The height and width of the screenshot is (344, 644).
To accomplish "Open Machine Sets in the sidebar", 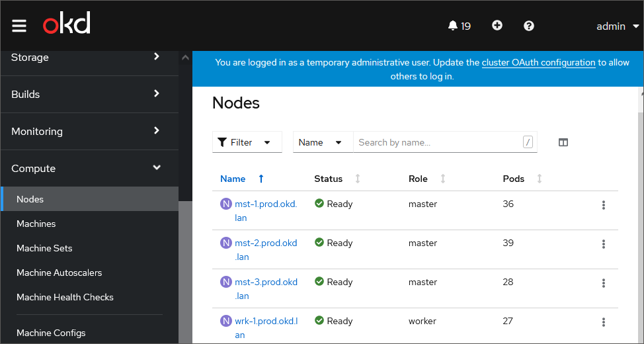I will pyautogui.click(x=44, y=248).
